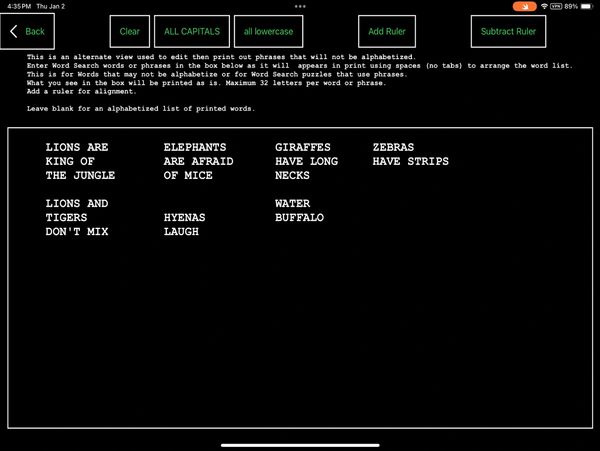600x451 pixels.
Task: Place cursor on the word ZEBRAS
Action: (x=393, y=147)
